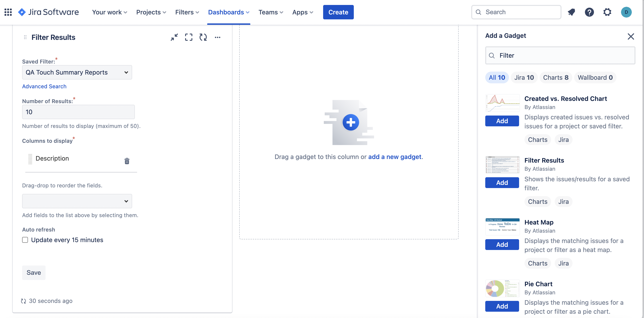Click the Charts tag under Created vs. Resolved
Screen dimensions: 644x318
click(x=538, y=140)
